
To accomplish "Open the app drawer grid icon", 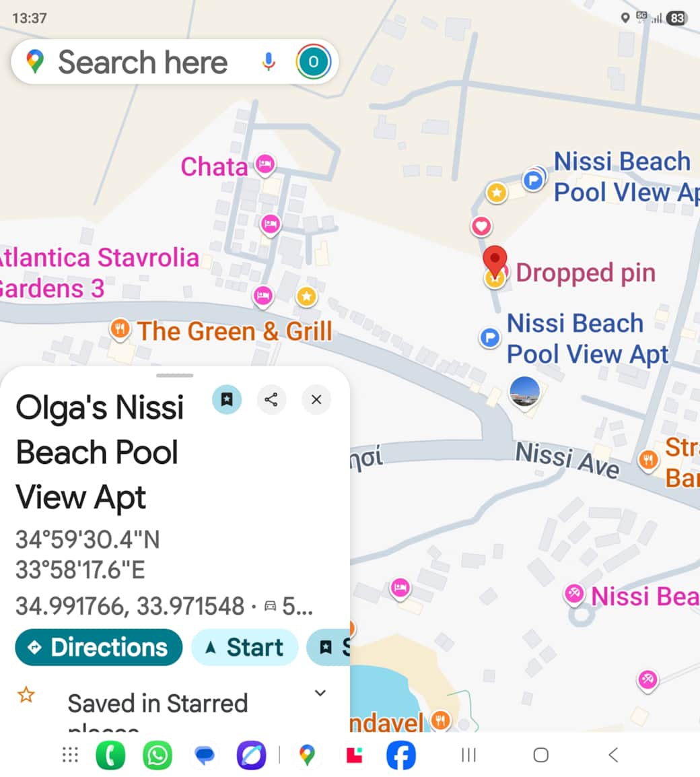I will click(70, 755).
